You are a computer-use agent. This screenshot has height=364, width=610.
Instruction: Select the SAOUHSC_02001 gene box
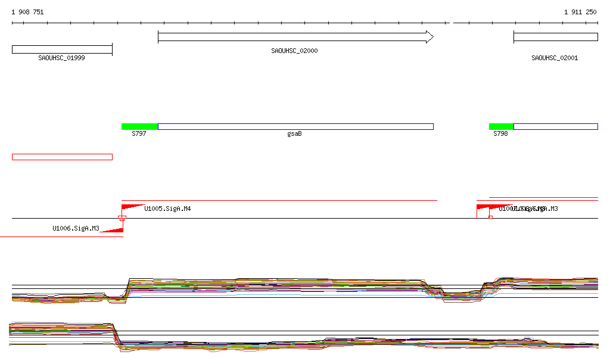(556, 37)
